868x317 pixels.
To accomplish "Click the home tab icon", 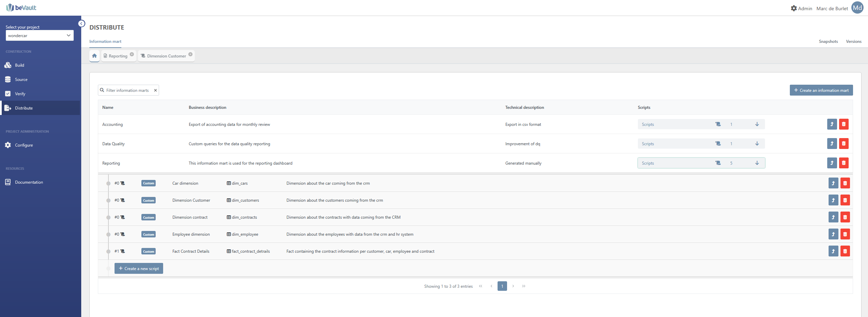I will (x=94, y=56).
